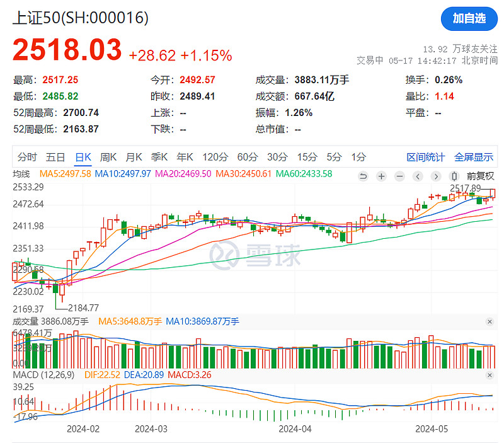Click the DIF:22.52 value

click(x=102, y=375)
